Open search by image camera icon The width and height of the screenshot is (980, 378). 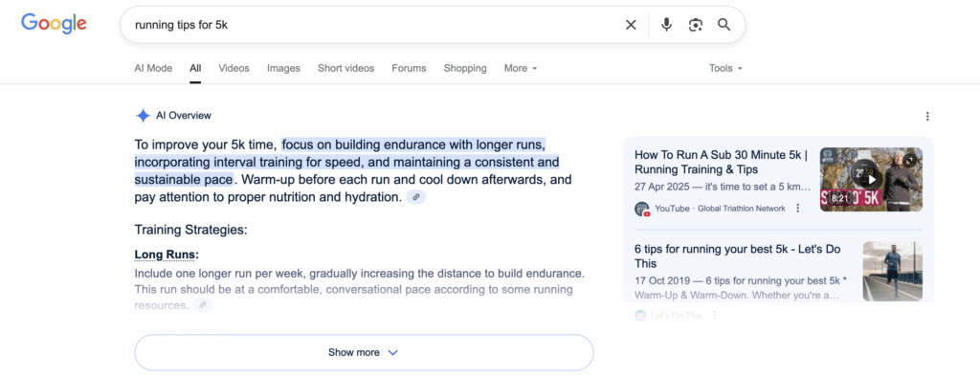696,25
